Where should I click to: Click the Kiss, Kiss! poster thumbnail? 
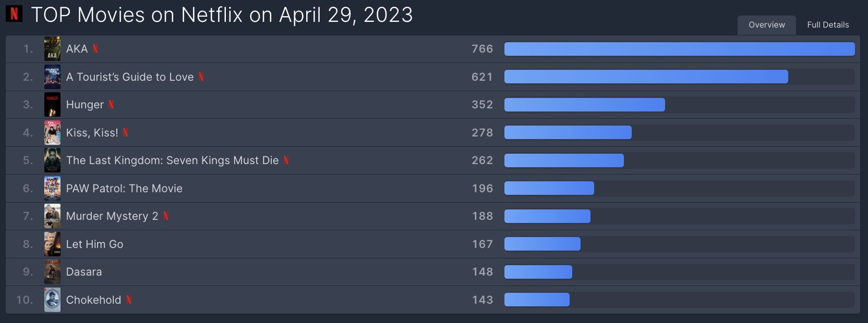click(x=52, y=133)
